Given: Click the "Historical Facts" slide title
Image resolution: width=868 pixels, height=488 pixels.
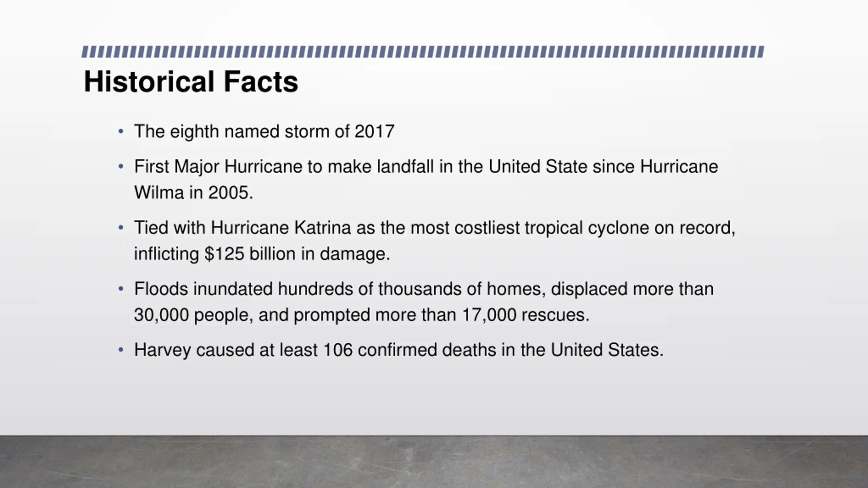Looking at the screenshot, I should click(x=191, y=82).
